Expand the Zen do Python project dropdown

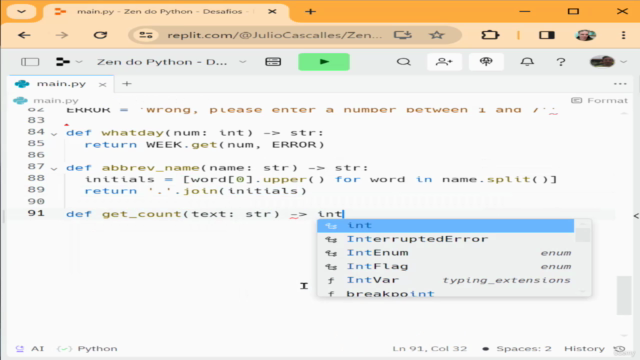pos(242,62)
